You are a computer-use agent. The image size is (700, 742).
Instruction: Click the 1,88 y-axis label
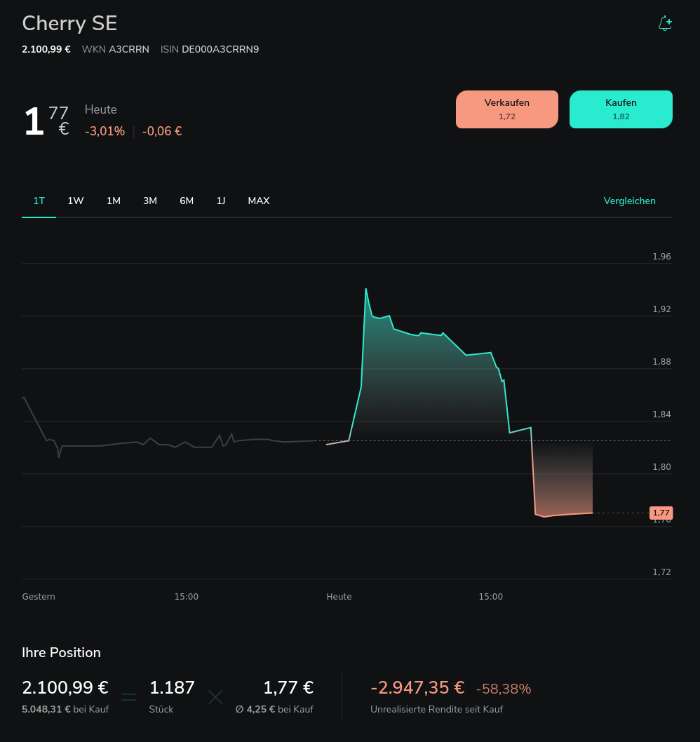[x=661, y=362]
